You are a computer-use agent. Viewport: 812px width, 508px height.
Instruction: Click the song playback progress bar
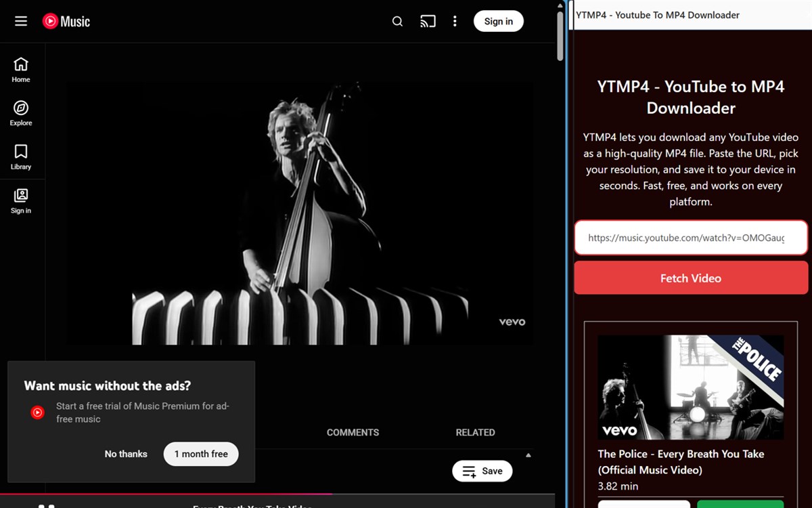pyautogui.click(x=277, y=494)
